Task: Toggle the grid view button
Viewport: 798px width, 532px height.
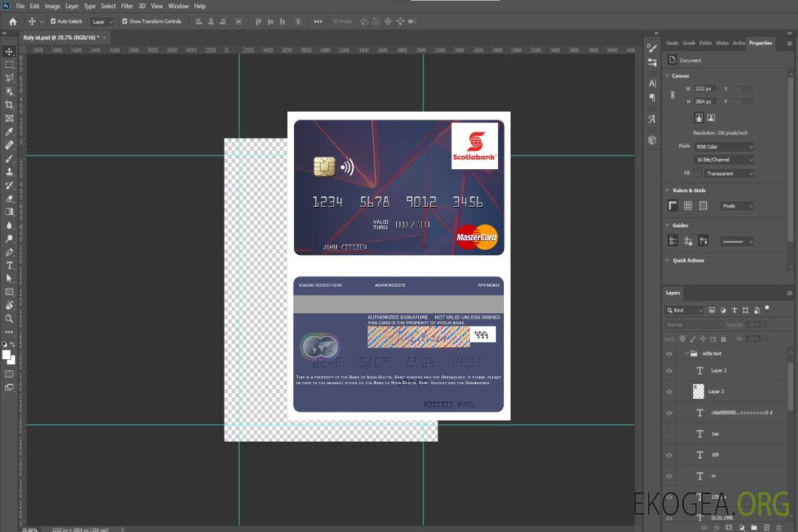Action: point(688,205)
